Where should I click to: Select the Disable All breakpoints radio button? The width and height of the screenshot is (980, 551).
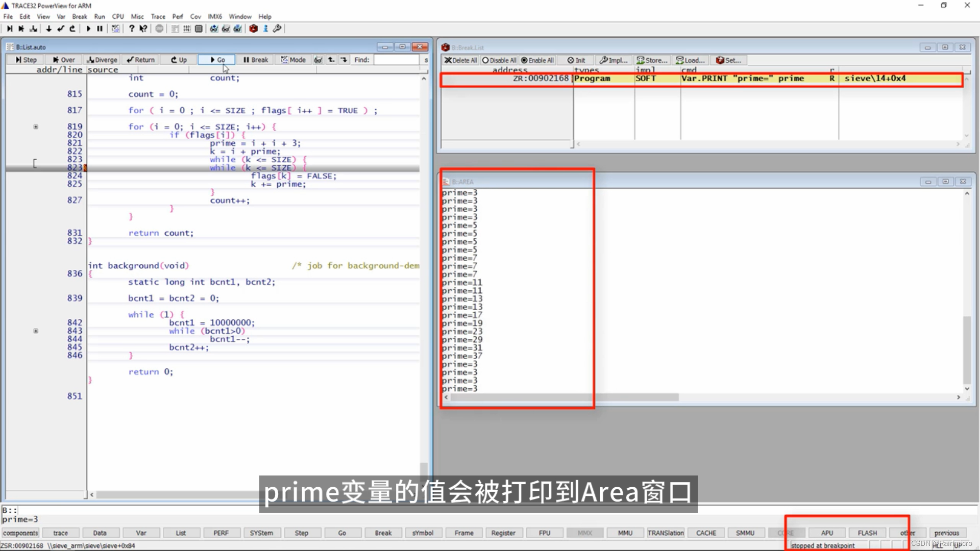pos(499,60)
